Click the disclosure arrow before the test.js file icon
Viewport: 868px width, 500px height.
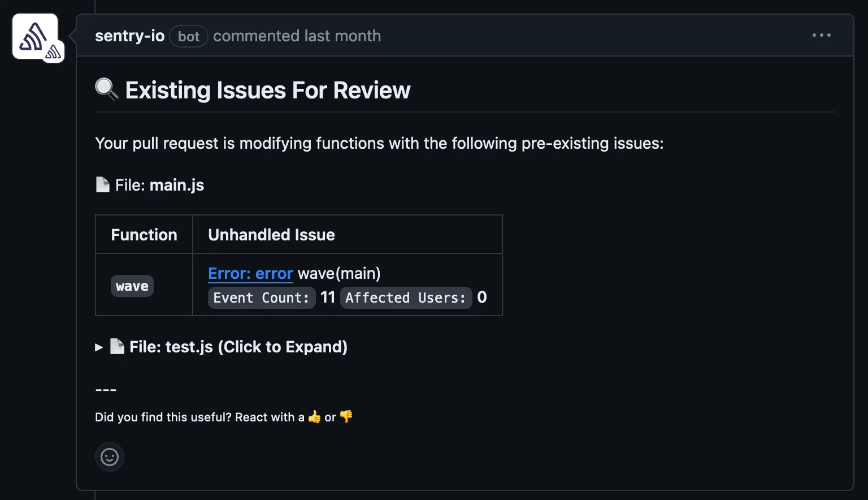tap(98, 347)
